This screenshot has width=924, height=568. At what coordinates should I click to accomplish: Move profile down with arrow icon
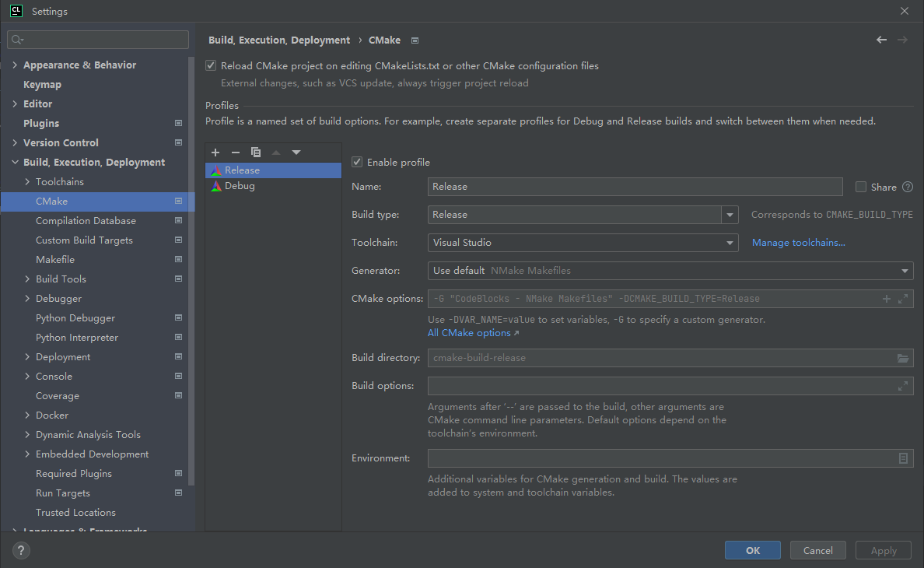click(x=296, y=153)
